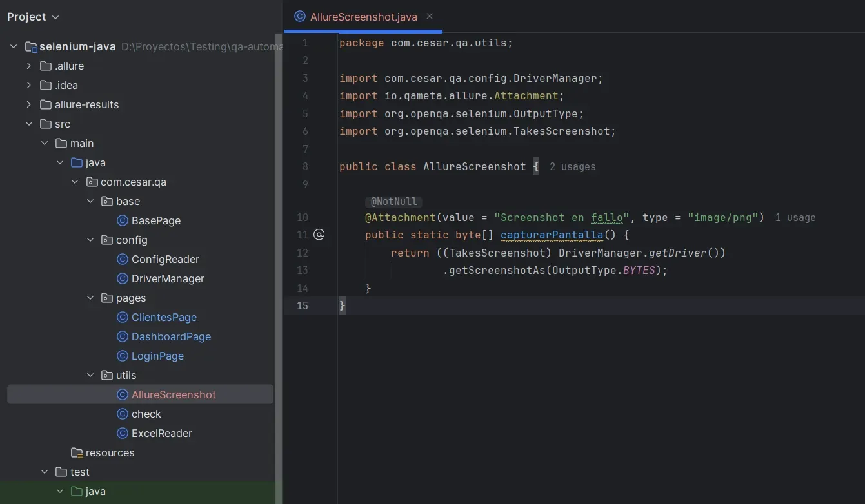
Task: Click the LoginPage class icon
Action: pyautogui.click(x=123, y=356)
